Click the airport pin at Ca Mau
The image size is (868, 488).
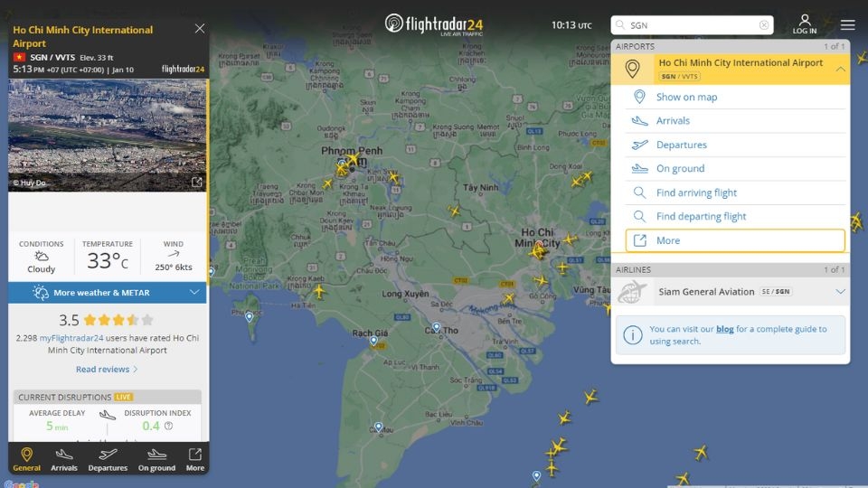tap(378, 427)
